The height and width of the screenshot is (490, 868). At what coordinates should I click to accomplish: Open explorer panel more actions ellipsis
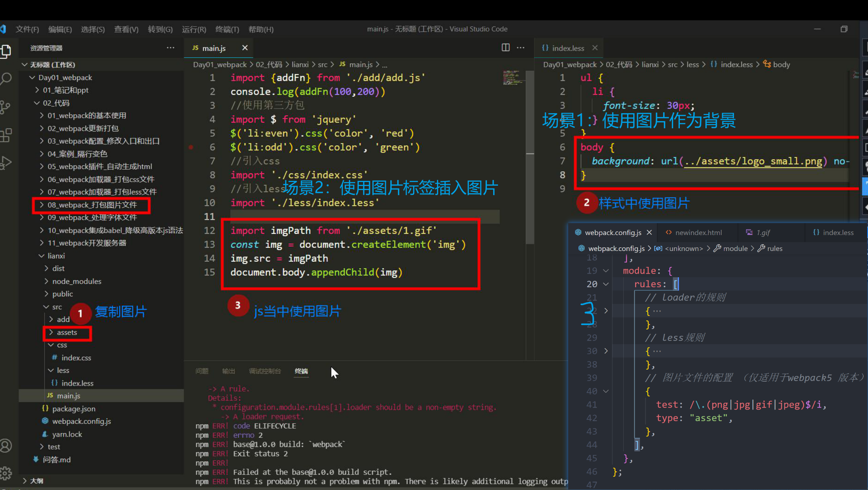click(x=171, y=47)
